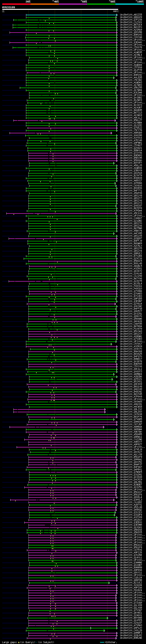Select the UniRef100_P60824 label
The image size is (146, 644).
[131, 590]
